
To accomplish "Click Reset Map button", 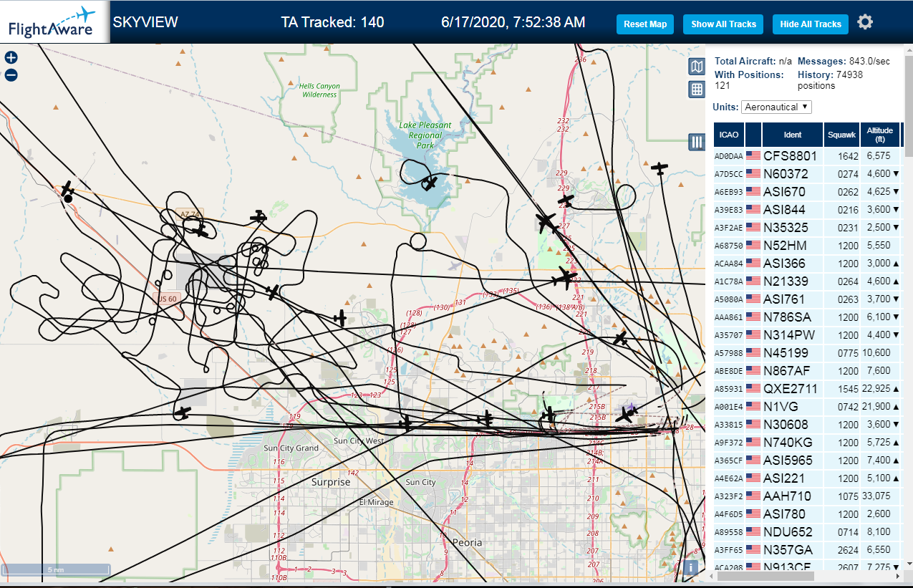I will tap(645, 24).
